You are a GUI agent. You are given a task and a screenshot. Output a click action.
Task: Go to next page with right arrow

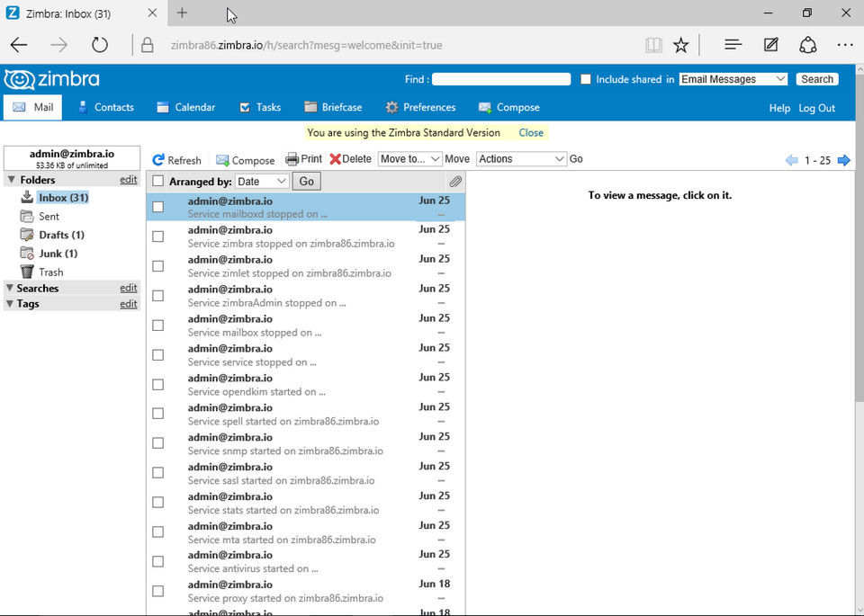coord(843,160)
